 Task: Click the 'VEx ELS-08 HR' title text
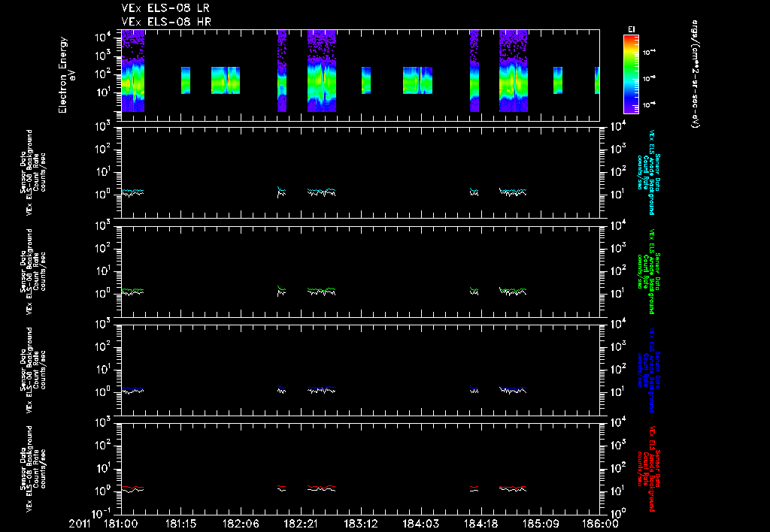166,22
